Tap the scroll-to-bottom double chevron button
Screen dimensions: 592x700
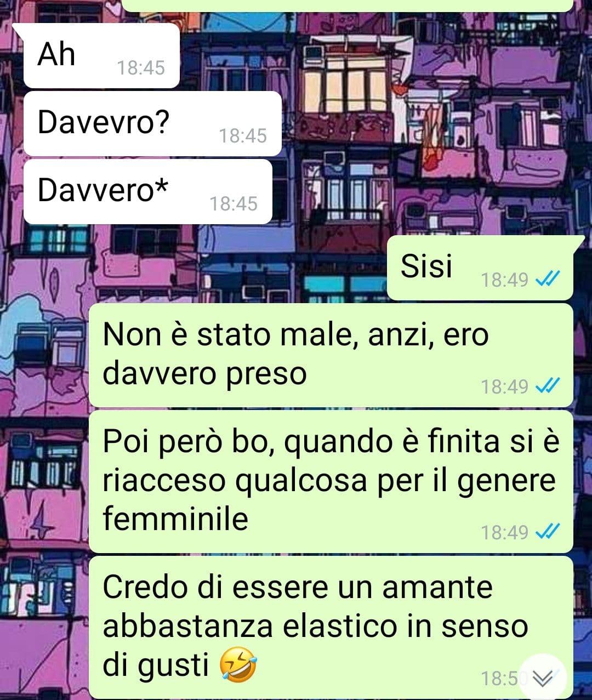543,679
